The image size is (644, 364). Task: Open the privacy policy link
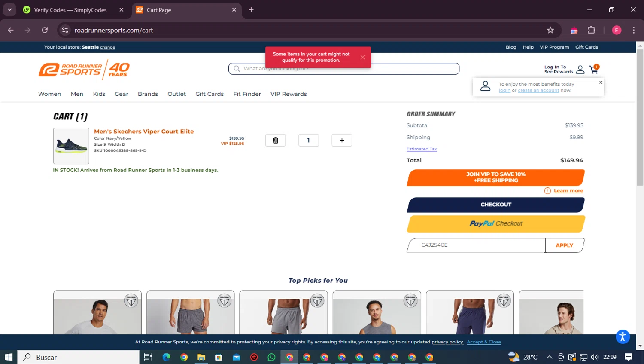point(447,342)
